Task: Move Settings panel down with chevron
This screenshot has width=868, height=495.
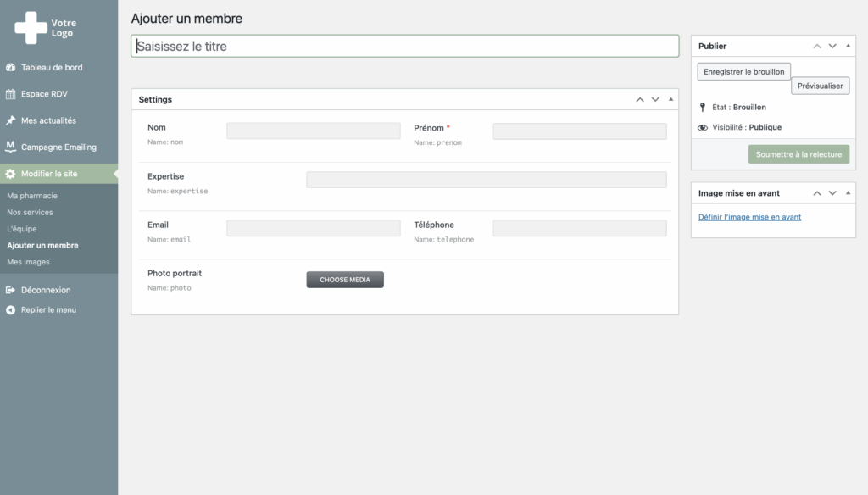Action: (655, 100)
